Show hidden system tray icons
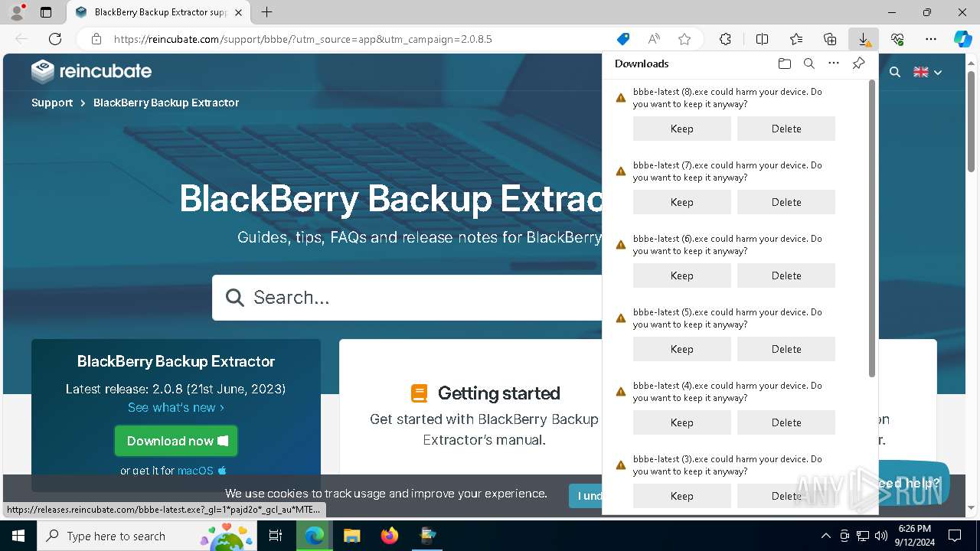The image size is (980, 551). tap(825, 536)
